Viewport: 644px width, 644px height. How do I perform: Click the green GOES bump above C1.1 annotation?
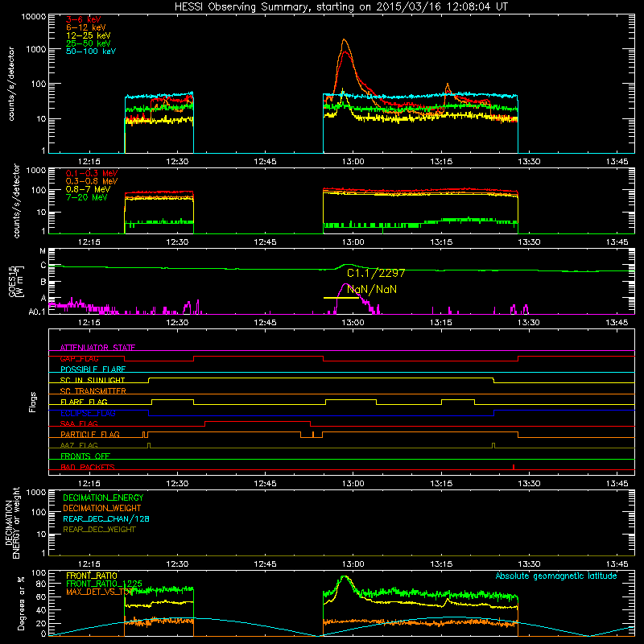coord(348,265)
